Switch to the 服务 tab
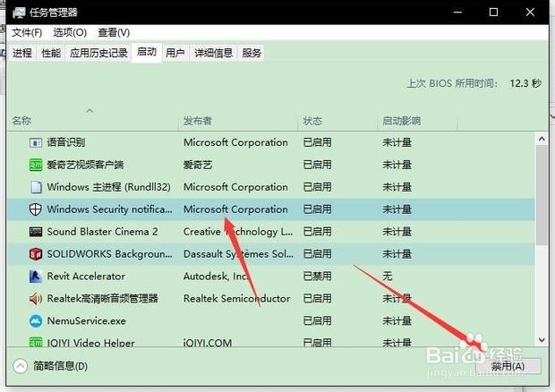This screenshot has height=392, width=555. 252,53
